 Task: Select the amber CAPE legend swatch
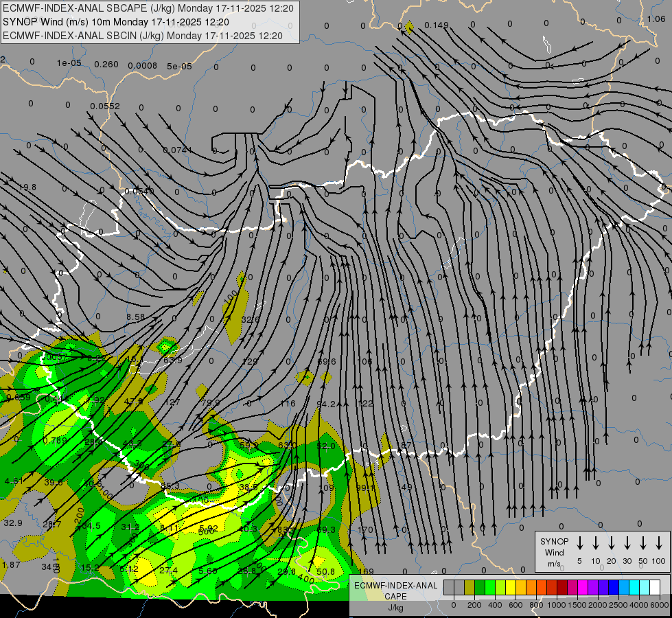521,588
